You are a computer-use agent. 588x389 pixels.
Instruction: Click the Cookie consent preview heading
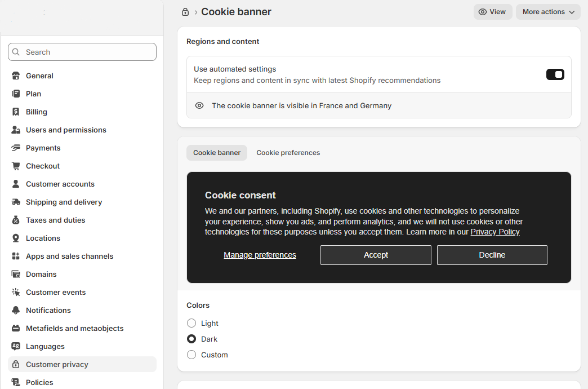pyautogui.click(x=240, y=195)
